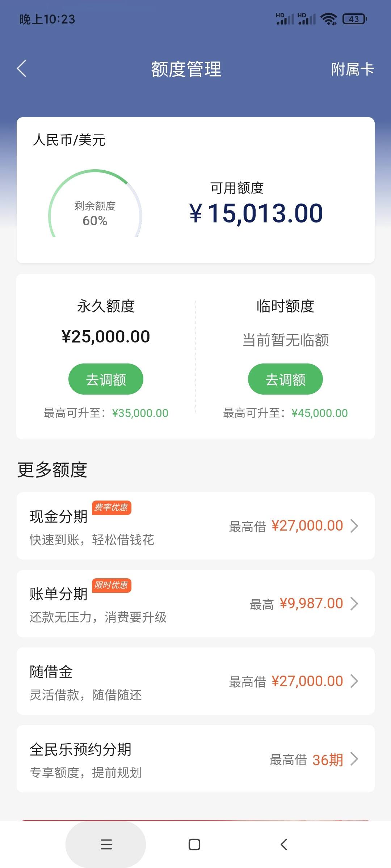Open the 现金分期 chevron arrow
This screenshot has width=391, height=868.
point(354,526)
